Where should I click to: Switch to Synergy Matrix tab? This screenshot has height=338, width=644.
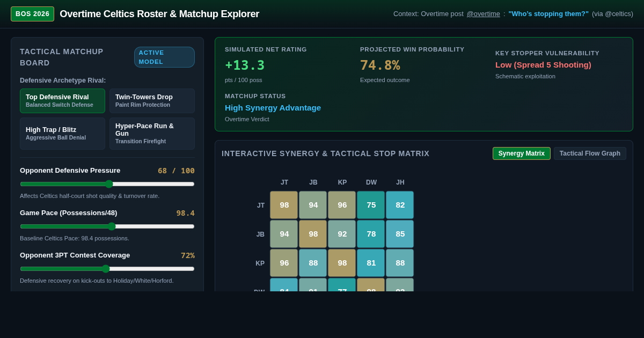[522, 153]
